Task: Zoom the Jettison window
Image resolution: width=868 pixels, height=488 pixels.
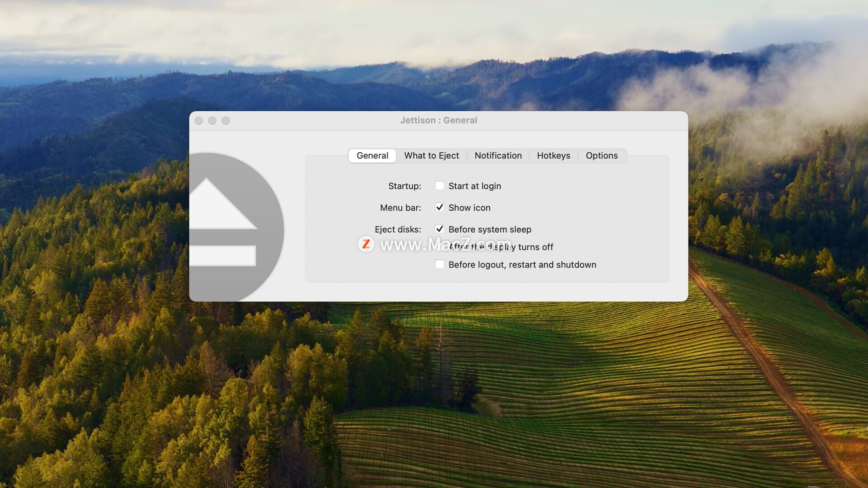Action: click(x=226, y=121)
